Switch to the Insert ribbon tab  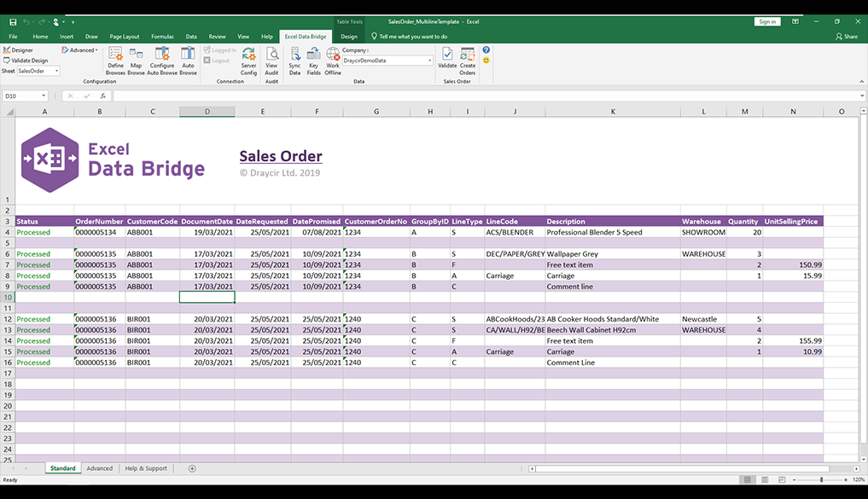[67, 37]
